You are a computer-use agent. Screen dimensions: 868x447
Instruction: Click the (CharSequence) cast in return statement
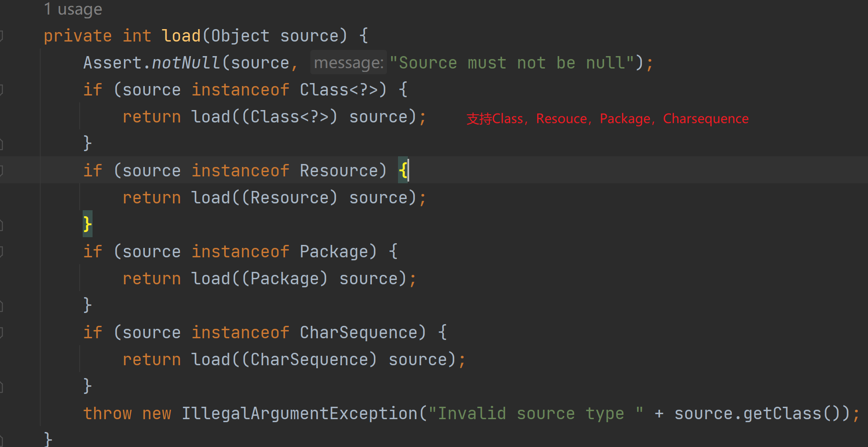(309, 360)
